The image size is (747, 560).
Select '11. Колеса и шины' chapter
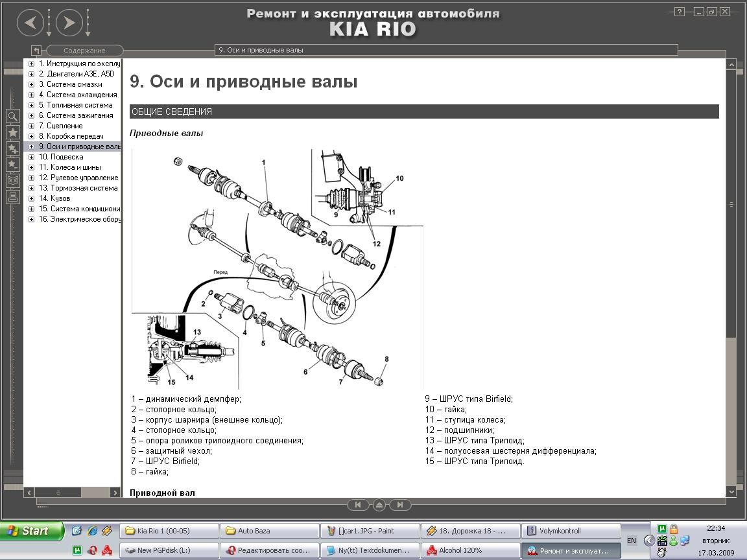click(69, 168)
